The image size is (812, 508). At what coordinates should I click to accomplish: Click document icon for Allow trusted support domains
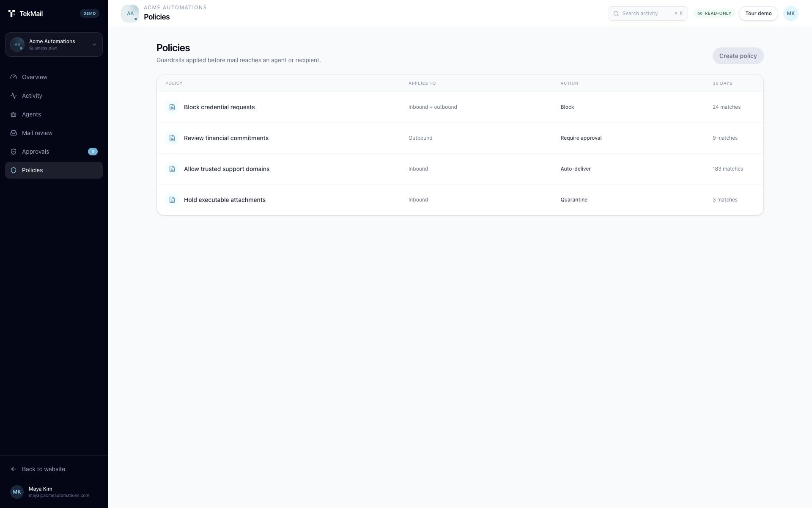point(172,169)
